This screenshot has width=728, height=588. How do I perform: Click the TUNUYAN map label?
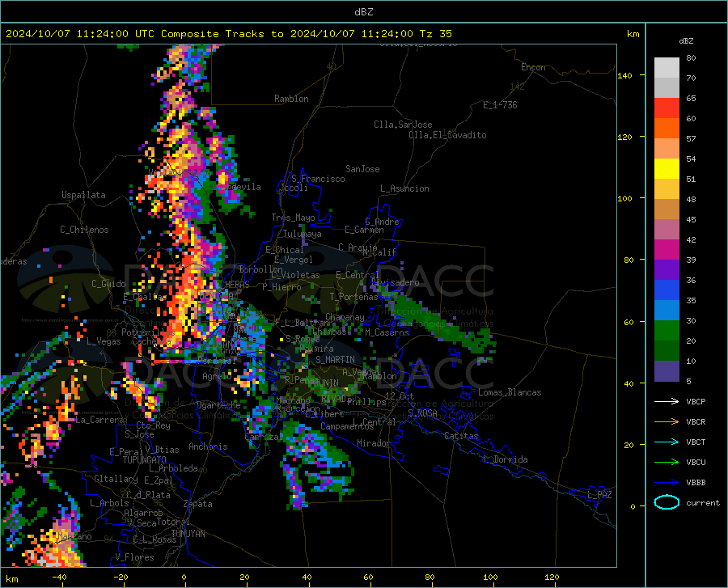(188, 534)
